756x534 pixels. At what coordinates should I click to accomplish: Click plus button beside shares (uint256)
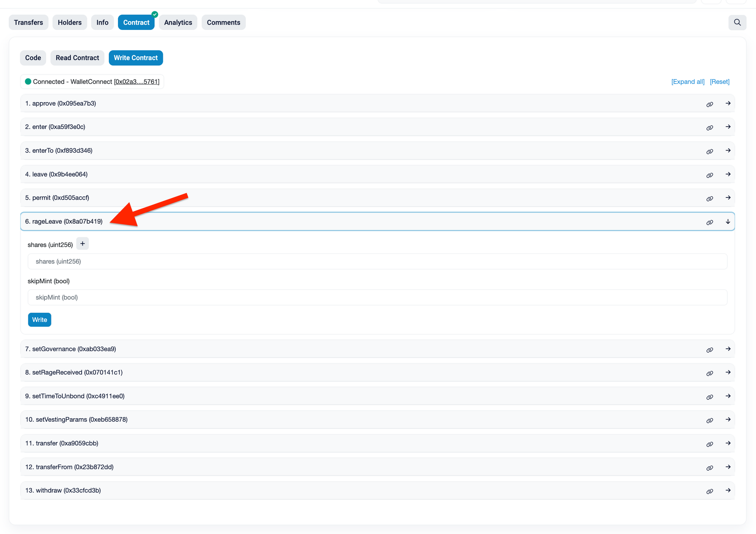(82, 244)
